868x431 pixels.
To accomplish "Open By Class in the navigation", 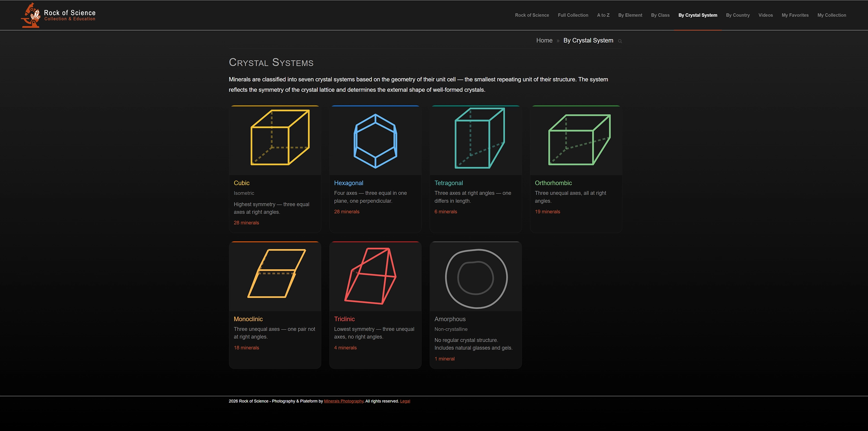I will point(660,15).
